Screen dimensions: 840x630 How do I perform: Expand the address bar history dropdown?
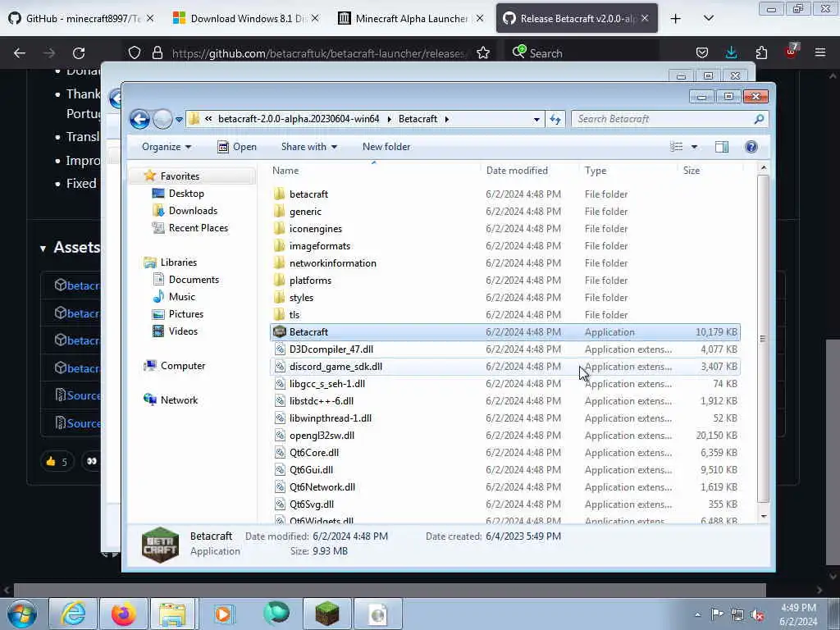click(x=536, y=120)
